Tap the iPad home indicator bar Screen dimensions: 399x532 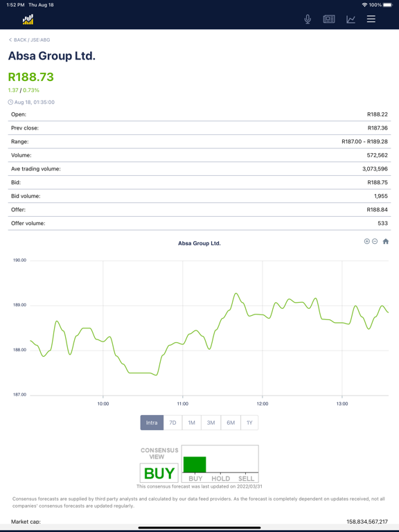pyautogui.click(x=199, y=528)
